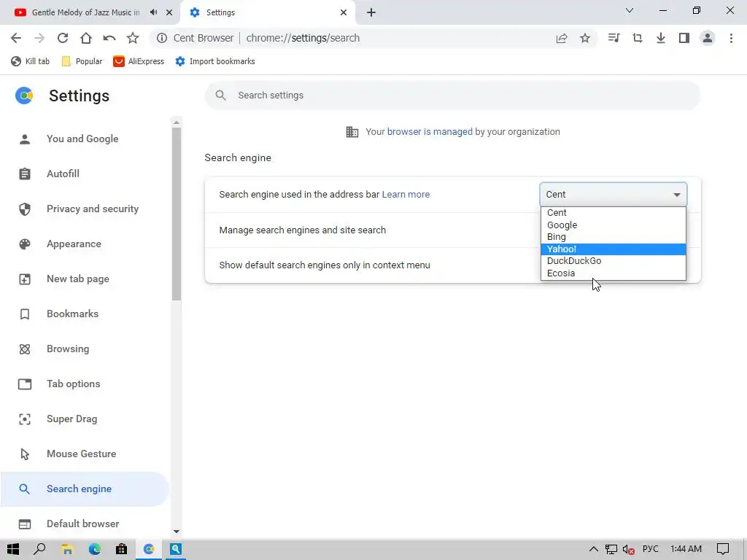
Task: Share this page via share icon
Action: pos(562,38)
